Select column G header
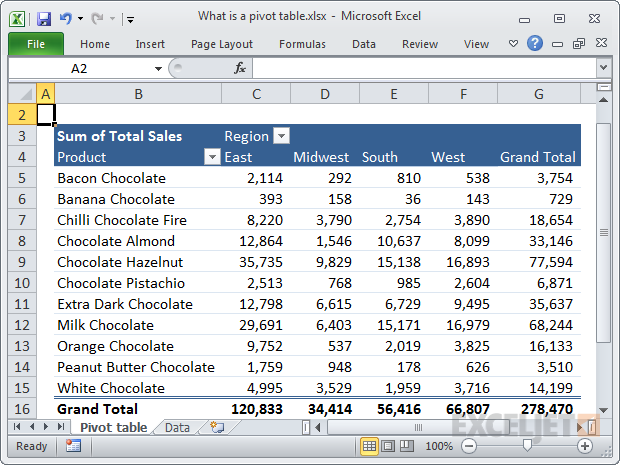 click(x=539, y=94)
